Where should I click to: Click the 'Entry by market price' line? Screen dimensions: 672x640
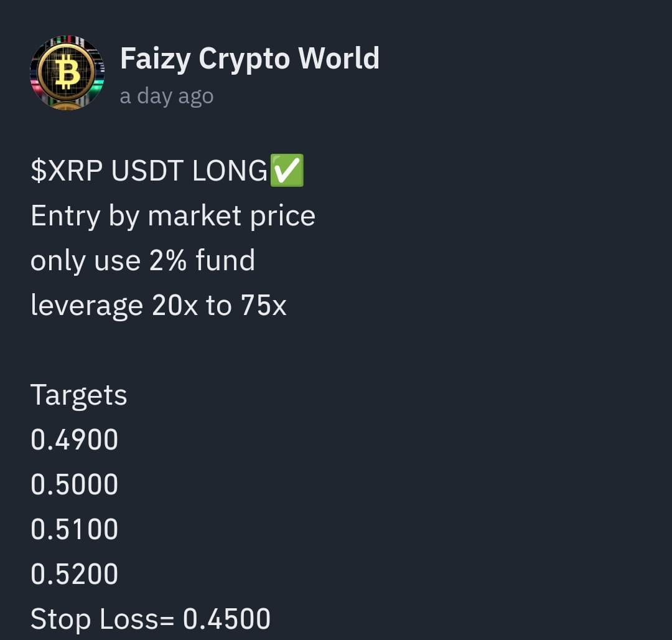pos(173,215)
